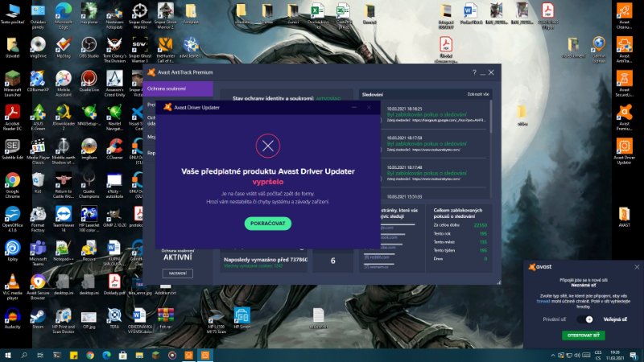Viewport: 644px width, 362px height.
Task: Select the OpenOffice 4.1.6 desktop icon
Action: click(12, 219)
